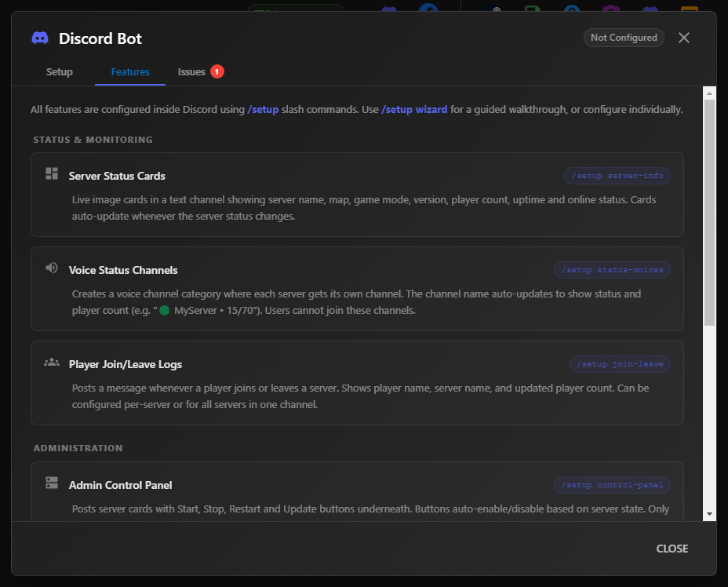Click the Admin Control Panel title
This screenshot has width=728, height=587.
tap(120, 485)
